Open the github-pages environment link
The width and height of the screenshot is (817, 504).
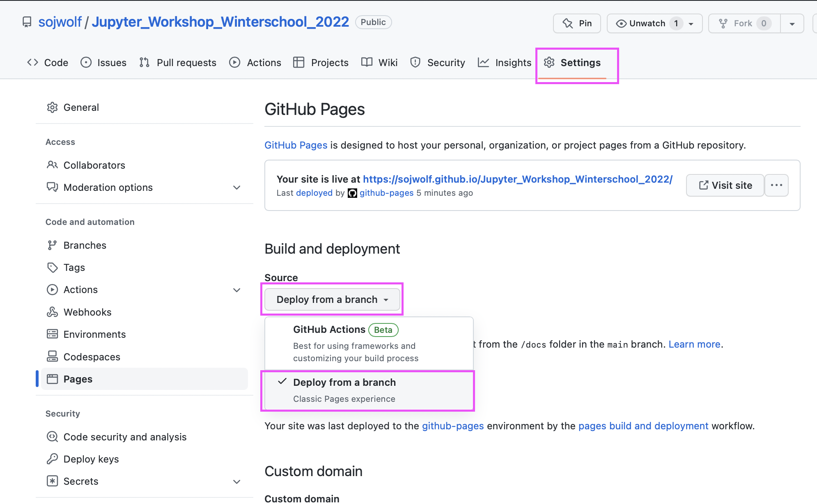coord(453,426)
